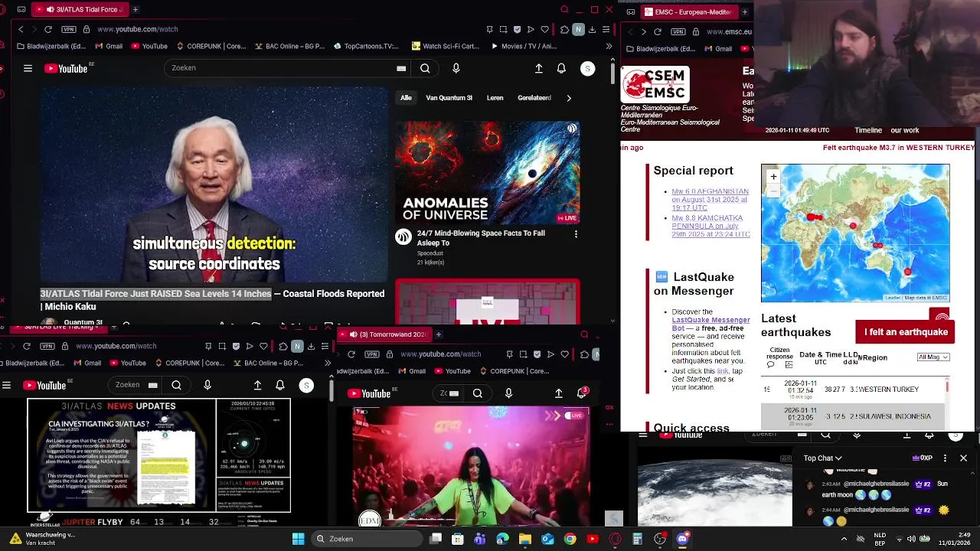
Task: Show next filter chips with the arrow
Action: point(568,98)
